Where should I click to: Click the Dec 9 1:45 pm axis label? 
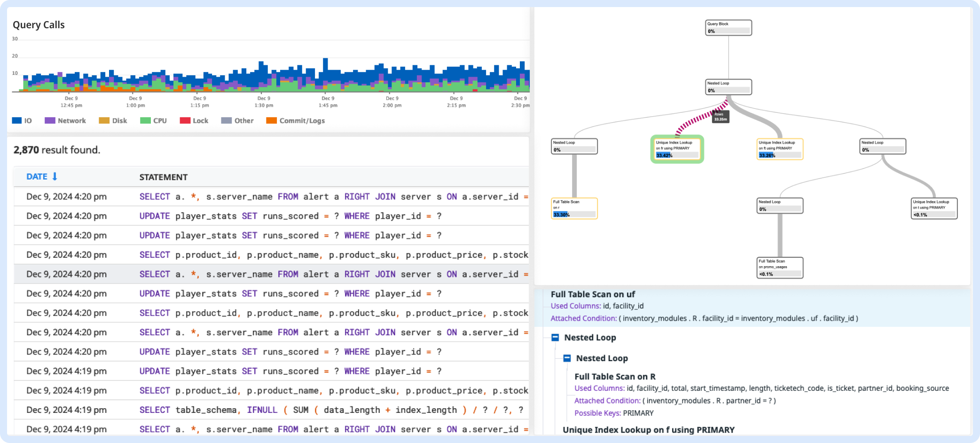click(x=328, y=102)
